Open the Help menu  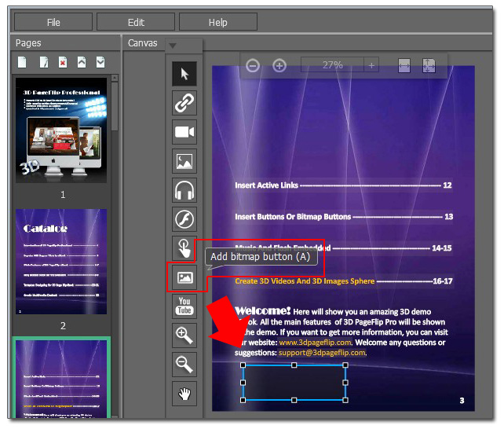pyautogui.click(x=218, y=22)
